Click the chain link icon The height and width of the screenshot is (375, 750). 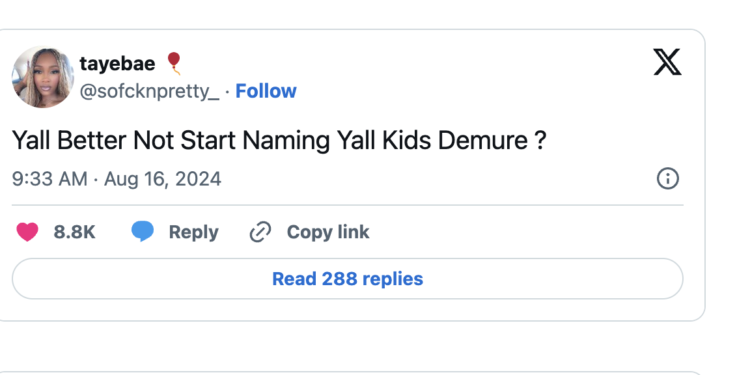[261, 232]
